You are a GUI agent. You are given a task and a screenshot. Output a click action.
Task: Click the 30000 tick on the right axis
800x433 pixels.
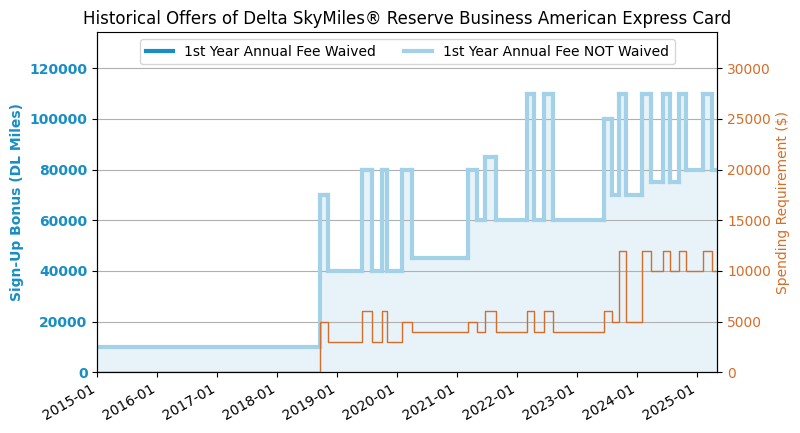(746, 68)
